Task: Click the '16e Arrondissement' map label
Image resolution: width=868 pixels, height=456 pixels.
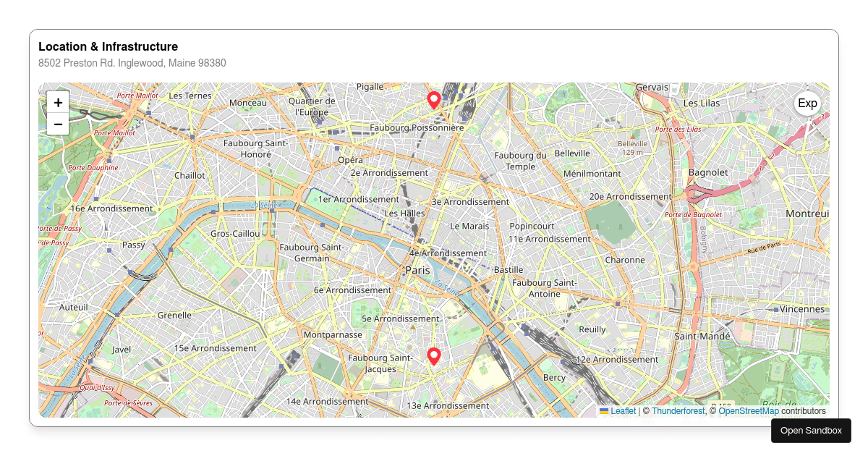Action: pos(111,208)
